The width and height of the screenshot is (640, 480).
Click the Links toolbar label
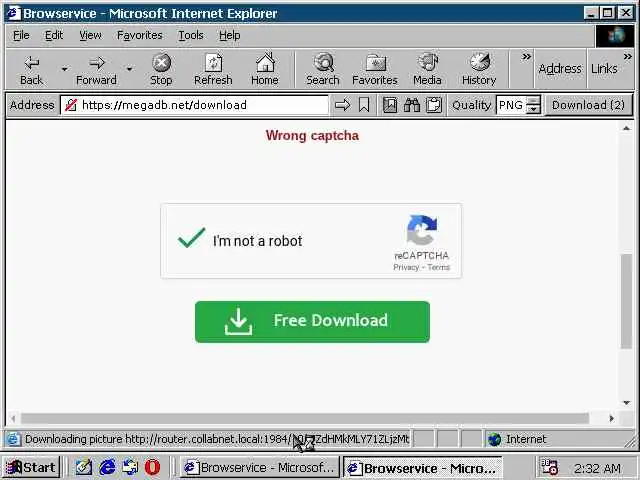click(x=604, y=69)
